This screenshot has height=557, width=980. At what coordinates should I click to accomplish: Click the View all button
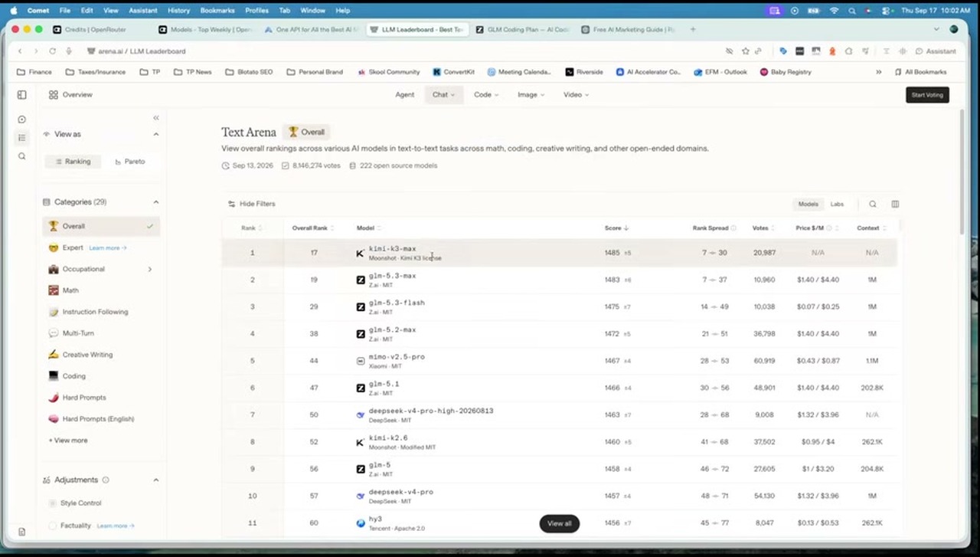point(559,523)
